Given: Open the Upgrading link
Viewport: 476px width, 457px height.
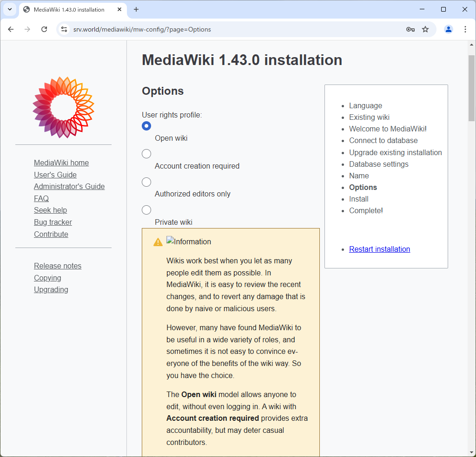Looking at the screenshot, I should 51,290.
